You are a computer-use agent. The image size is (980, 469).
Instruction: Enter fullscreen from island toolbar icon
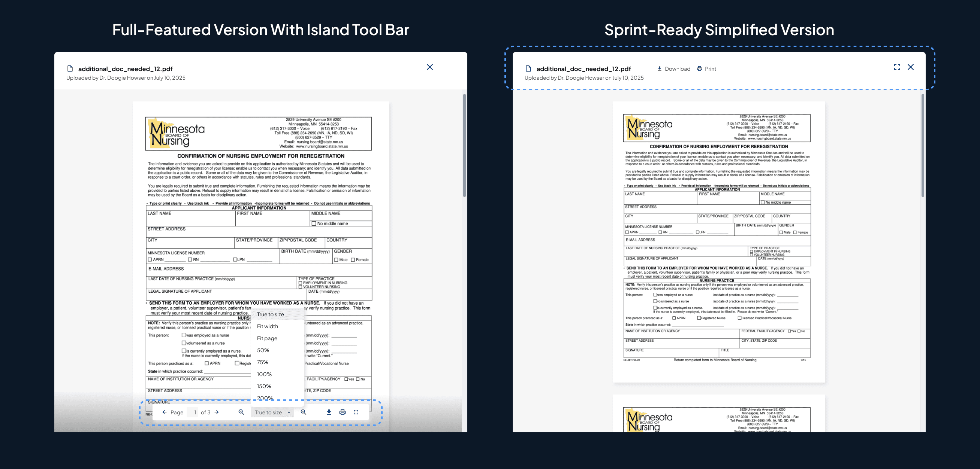pyautogui.click(x=356, y=412)
